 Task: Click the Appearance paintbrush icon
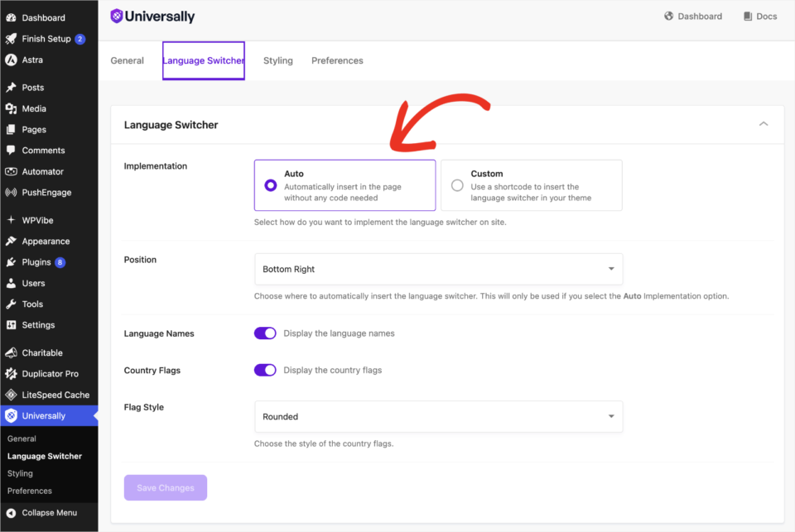(11, 241)
